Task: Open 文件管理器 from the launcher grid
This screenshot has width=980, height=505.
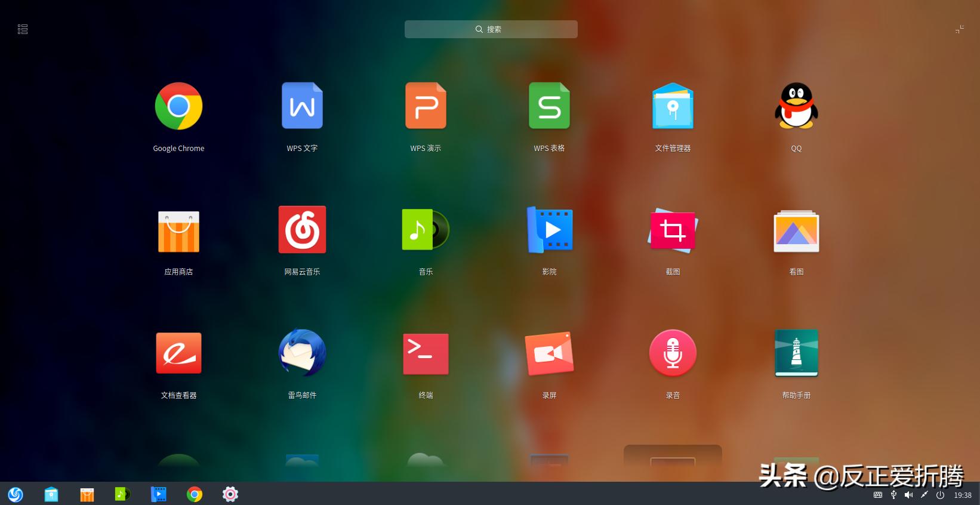Action: (673, 106)
